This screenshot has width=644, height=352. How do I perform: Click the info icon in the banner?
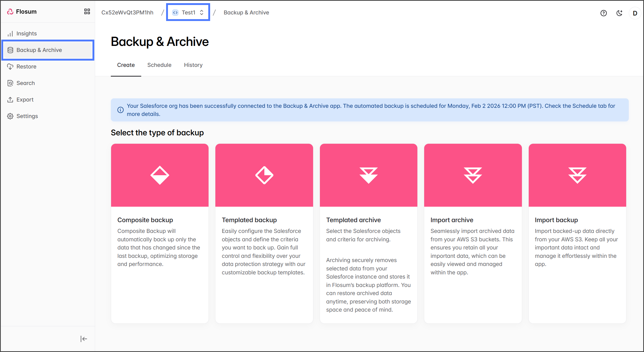coord(121,110)
